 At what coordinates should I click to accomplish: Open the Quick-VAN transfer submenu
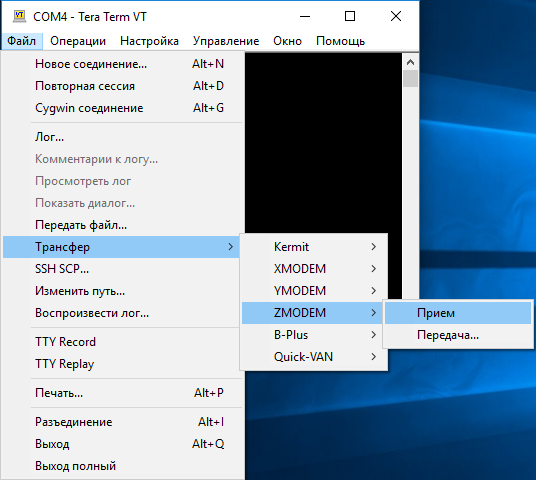314,357
